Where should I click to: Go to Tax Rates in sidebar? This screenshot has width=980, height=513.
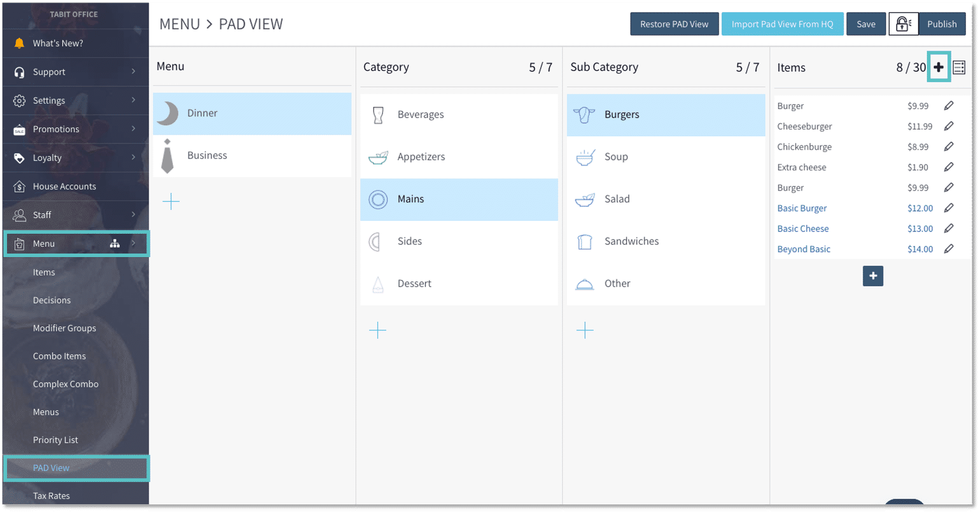click(x=51, y=496)
